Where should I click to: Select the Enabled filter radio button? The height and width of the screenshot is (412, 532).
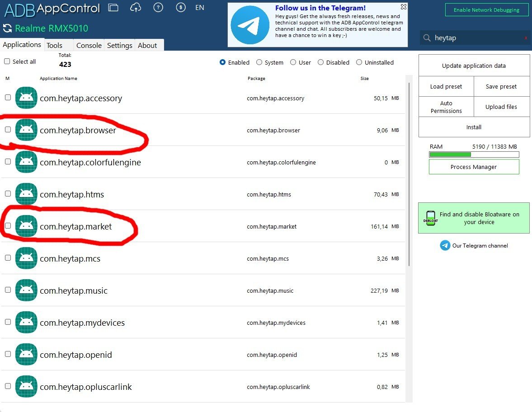click(222, 62)
